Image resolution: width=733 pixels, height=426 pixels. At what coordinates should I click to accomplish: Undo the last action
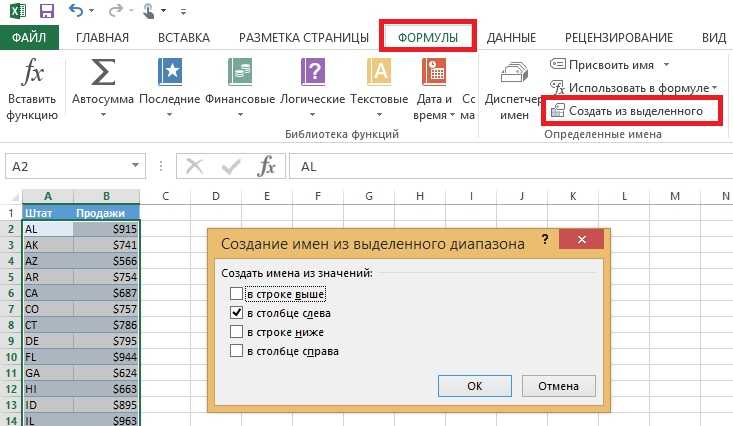[76, 10]
